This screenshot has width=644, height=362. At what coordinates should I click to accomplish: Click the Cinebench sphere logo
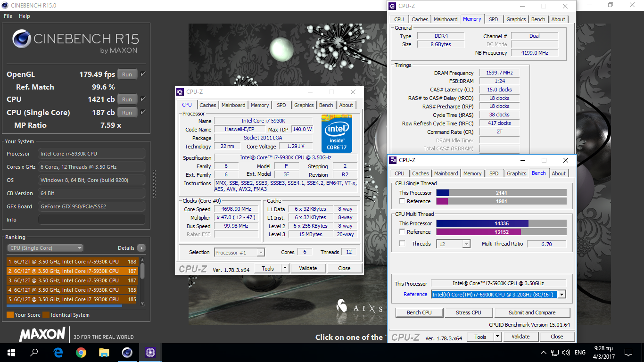coord(22,40)
